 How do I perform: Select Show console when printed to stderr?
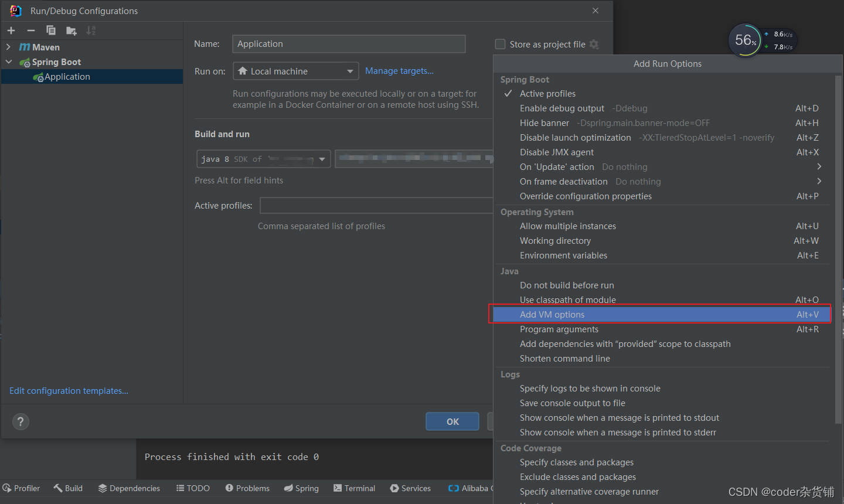pos(661,433)
